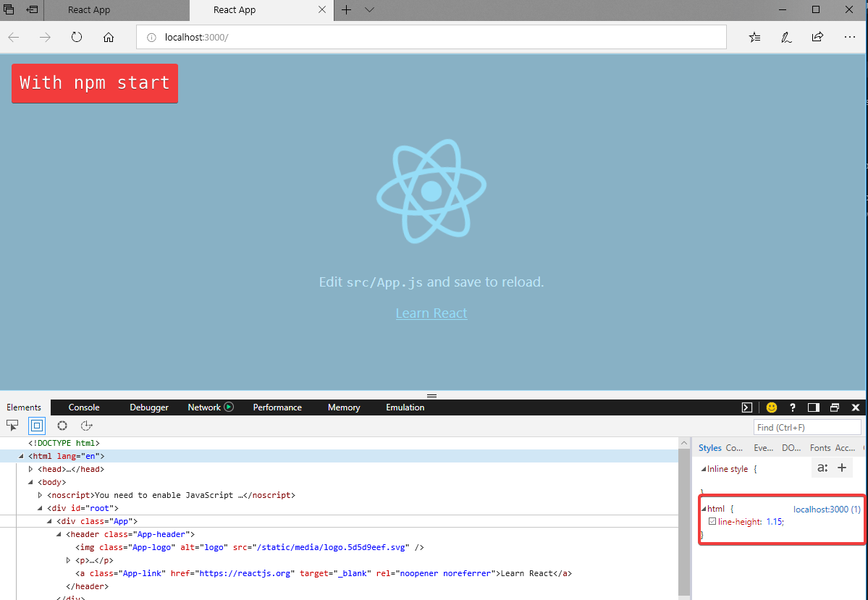Go forward with browser forward arrow
The width and height of the screenshot is (868, 600).
click(45, 37)
